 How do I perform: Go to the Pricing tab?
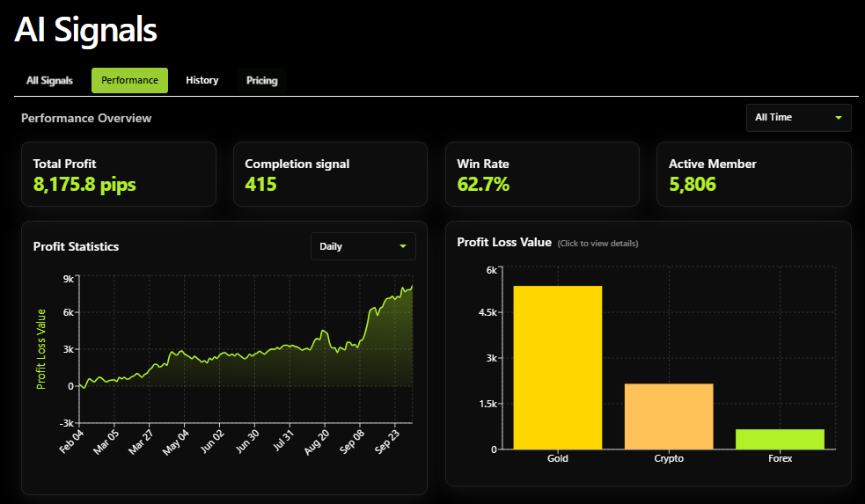[x=261, y=80]
